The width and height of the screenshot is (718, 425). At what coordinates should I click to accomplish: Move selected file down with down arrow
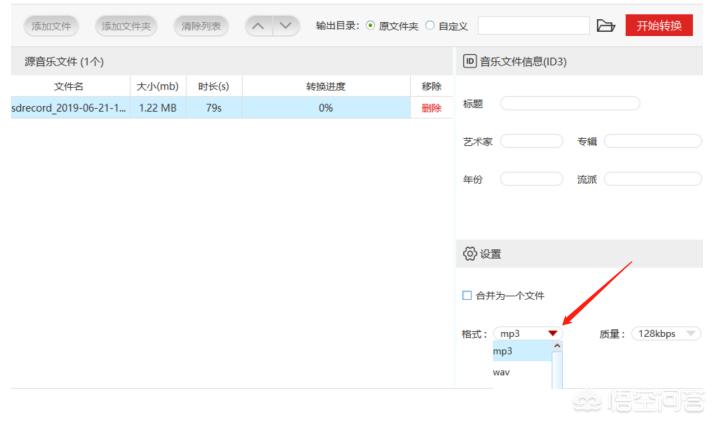pos(286,26)
